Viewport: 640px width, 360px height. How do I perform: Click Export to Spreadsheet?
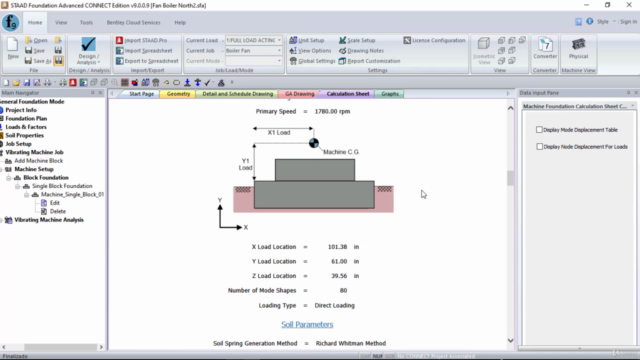(x=147, y=61)
